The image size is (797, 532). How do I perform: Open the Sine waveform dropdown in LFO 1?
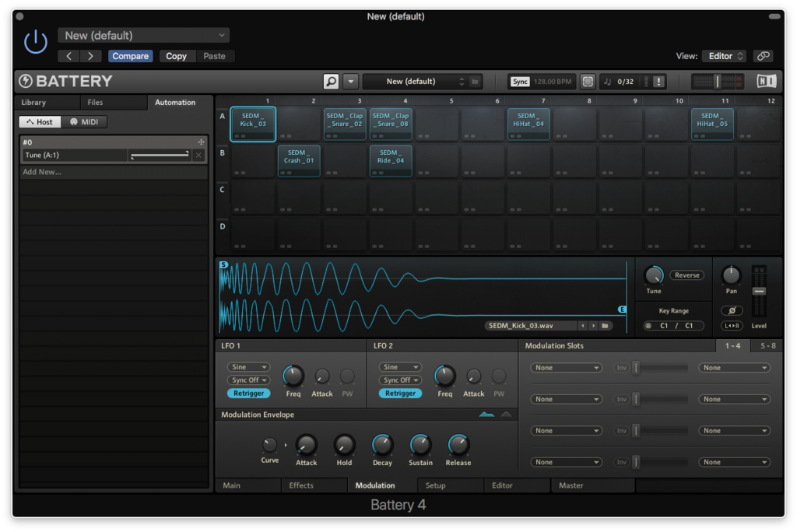(x=248, y=366)
